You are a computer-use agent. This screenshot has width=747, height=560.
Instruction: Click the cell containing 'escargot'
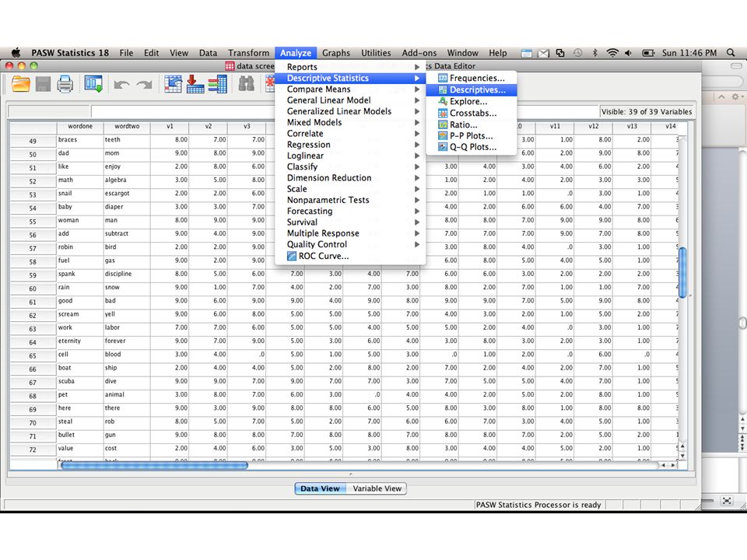point(127,194)
